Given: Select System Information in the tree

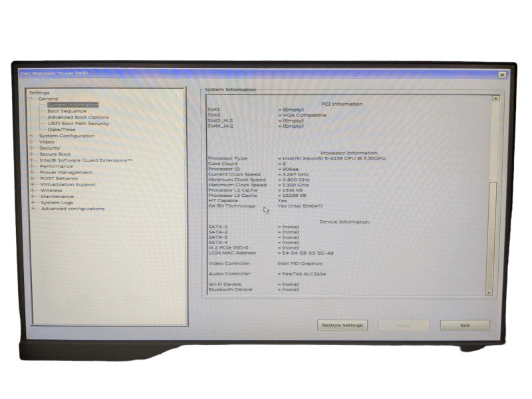Looking at the screenshot, I should pos(72,105).
